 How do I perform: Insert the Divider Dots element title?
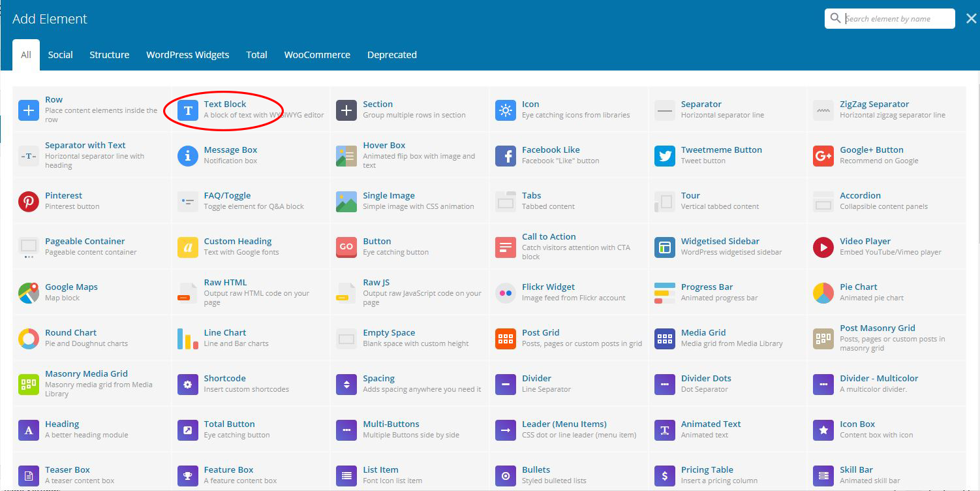(x=706, y=378)
